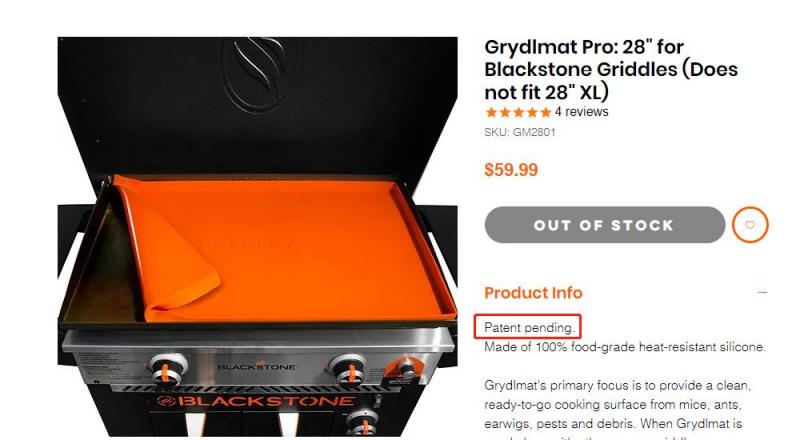Click the left burner knob in photo

[167, 369]
